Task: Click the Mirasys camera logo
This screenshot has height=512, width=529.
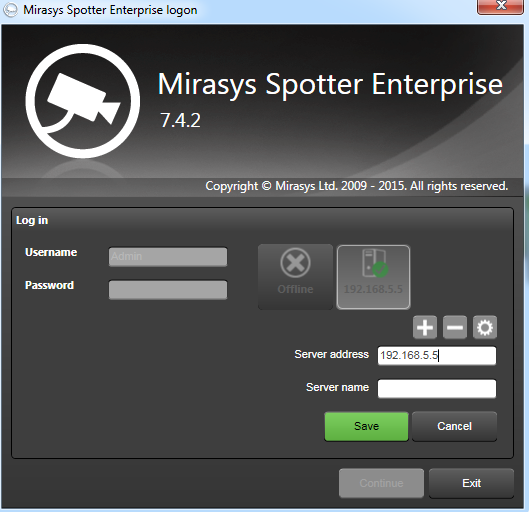Action: [x=83, y=101]
